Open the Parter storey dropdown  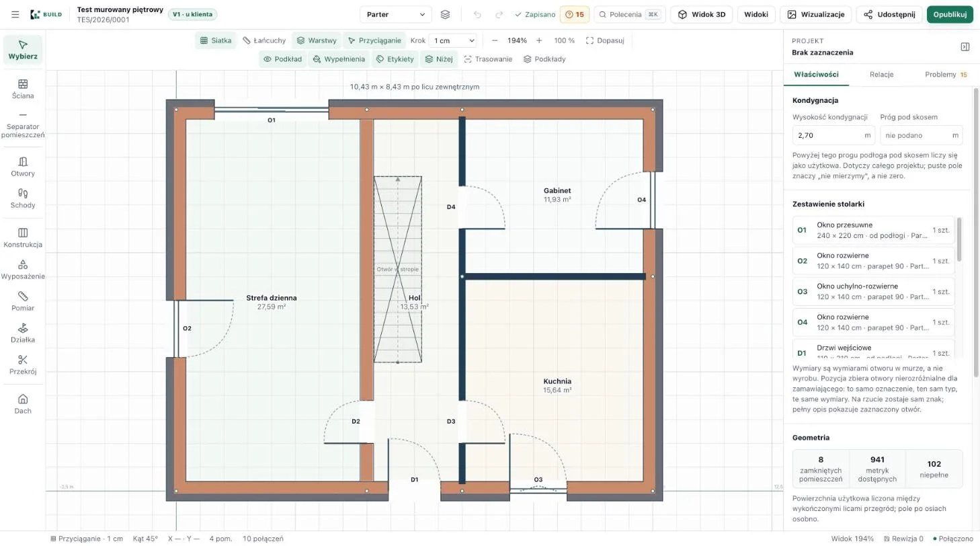point(396,14)
